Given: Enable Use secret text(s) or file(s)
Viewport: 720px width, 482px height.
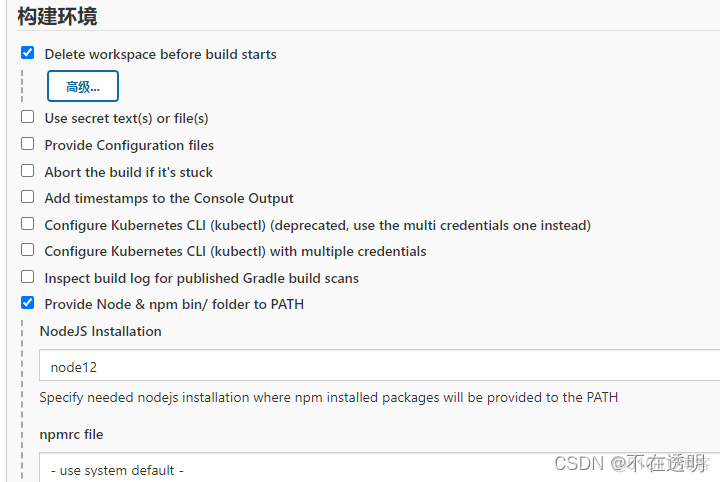Looking at the screenshot, I should pyautogui.click(x=27, y=117).
